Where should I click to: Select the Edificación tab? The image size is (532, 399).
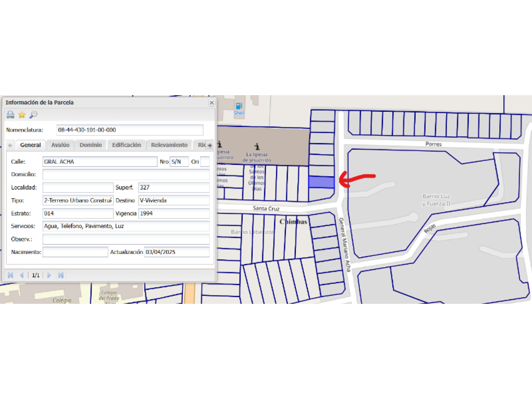[x=126, y=145]
